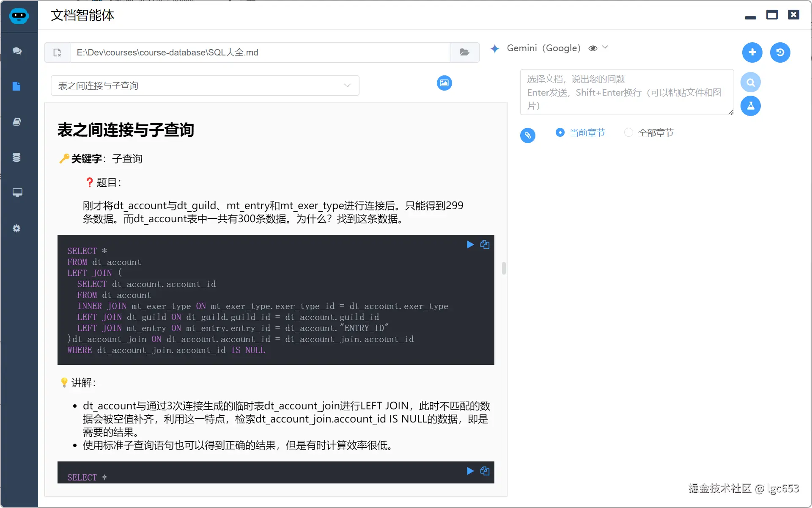Open the book library sidebar icon
Image resolution: width=812 pixels, height=508 pixels.
click(16, 122)
